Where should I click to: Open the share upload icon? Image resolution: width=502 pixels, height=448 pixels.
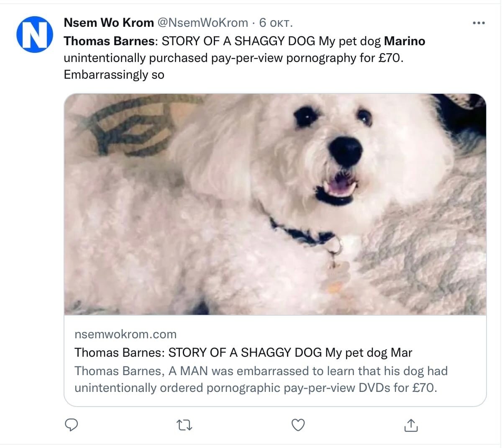point(411,425)
